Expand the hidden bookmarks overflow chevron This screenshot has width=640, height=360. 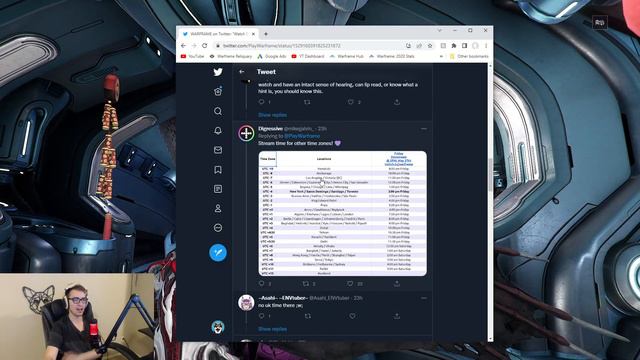[441, 56]
